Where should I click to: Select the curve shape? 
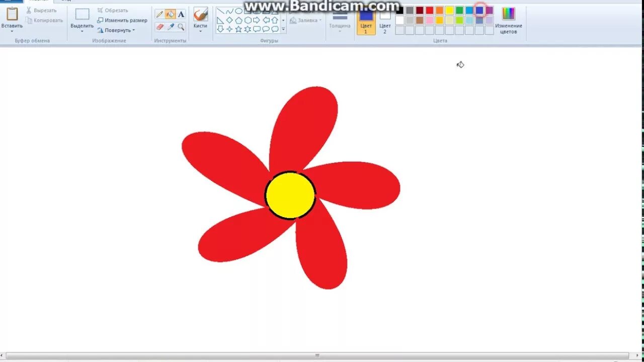pos(229,11)
